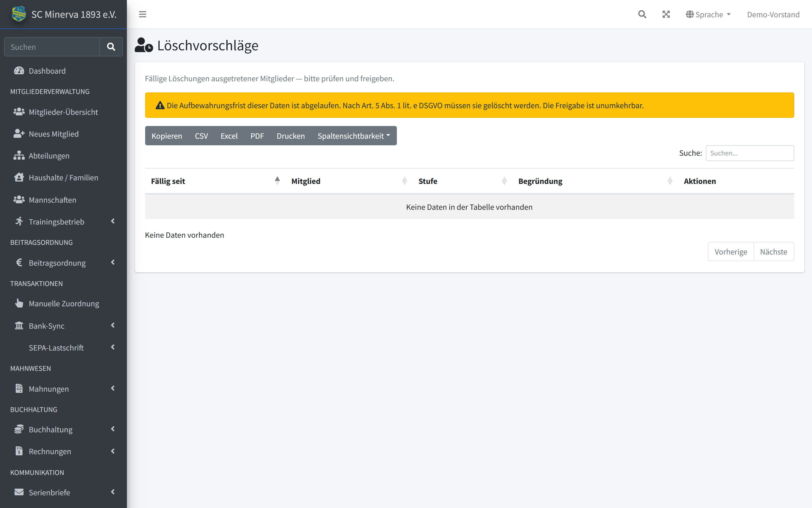Click the Beitragsordnung euro icon

click(x=19, y=262)
